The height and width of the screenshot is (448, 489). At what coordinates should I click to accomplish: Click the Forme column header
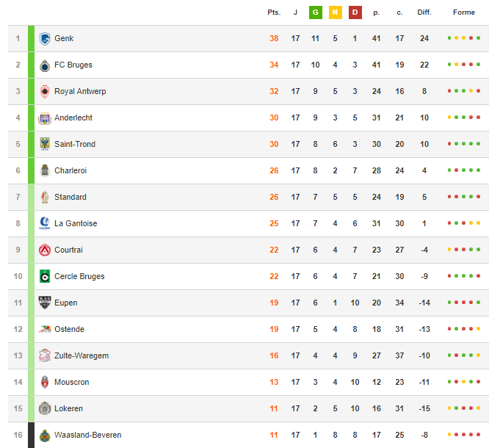point(464,12)
